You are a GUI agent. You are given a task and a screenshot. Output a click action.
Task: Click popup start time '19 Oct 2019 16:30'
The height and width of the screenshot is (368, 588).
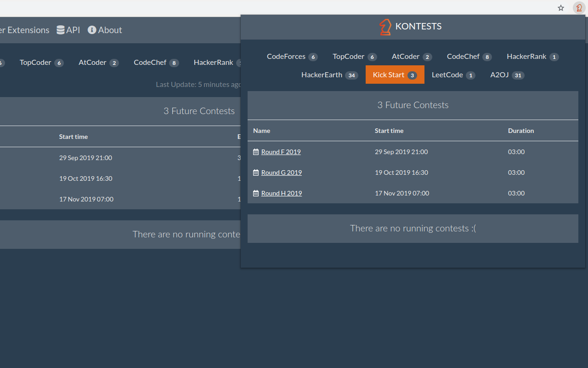[x=401, y=172]
